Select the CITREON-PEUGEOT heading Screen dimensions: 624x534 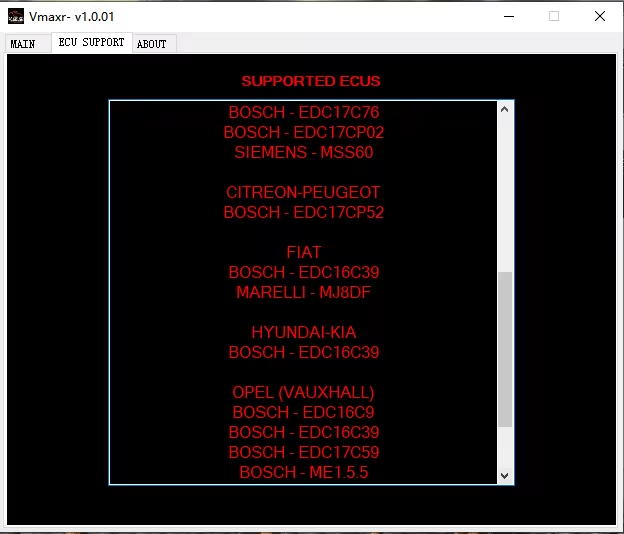304,192
